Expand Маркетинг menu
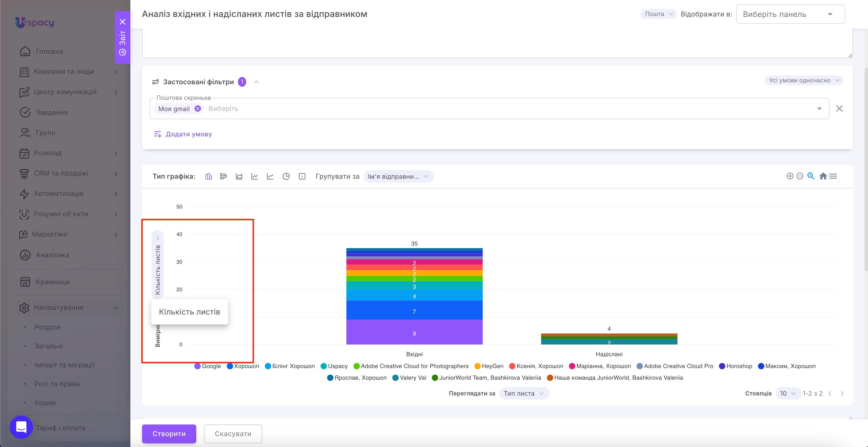 (x=116, y=235)
